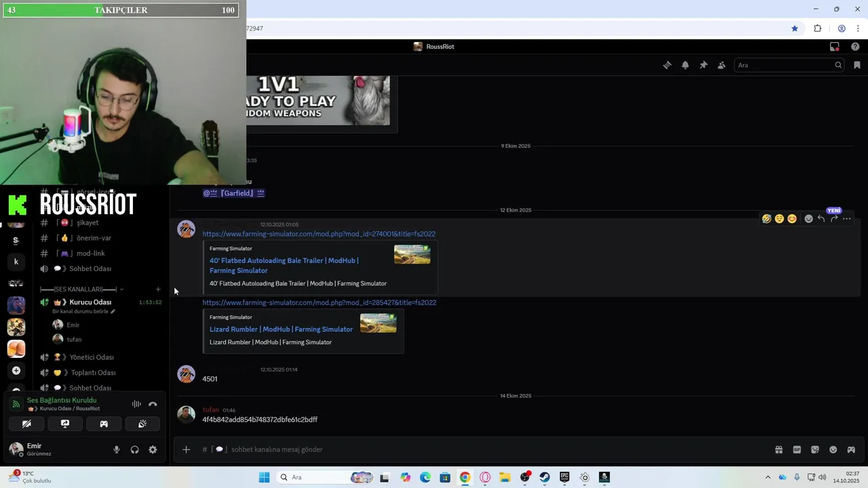The height and width of the screenshot is (488, 868).
Task: Click the Discord search field "Ara"
Action: tap(789, 65)
